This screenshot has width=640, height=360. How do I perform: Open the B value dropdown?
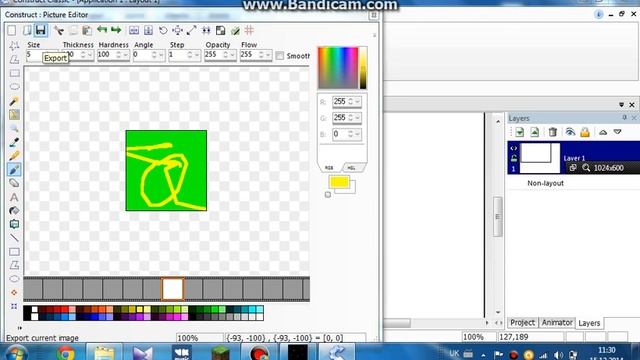pyautogui.click(x=358, y=134)
